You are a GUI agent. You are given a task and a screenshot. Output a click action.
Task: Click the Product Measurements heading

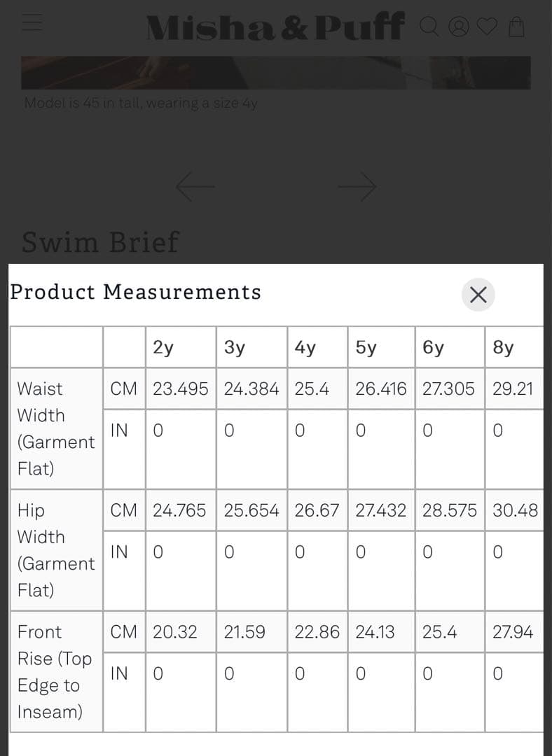[x=135, y=292]
